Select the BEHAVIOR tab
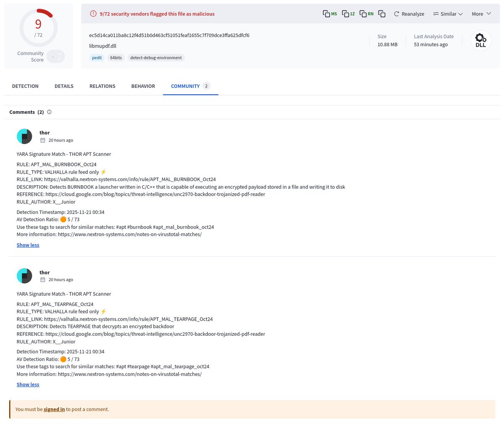 tap(143, 86)
